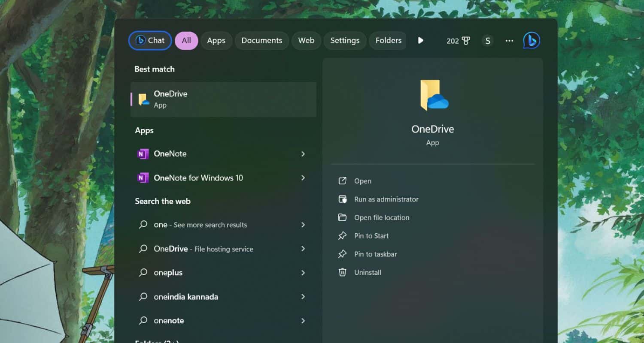Viewport: 644px width, 343px height.
Task: Open web search for 'one'
Action: [x=223, y=225]
